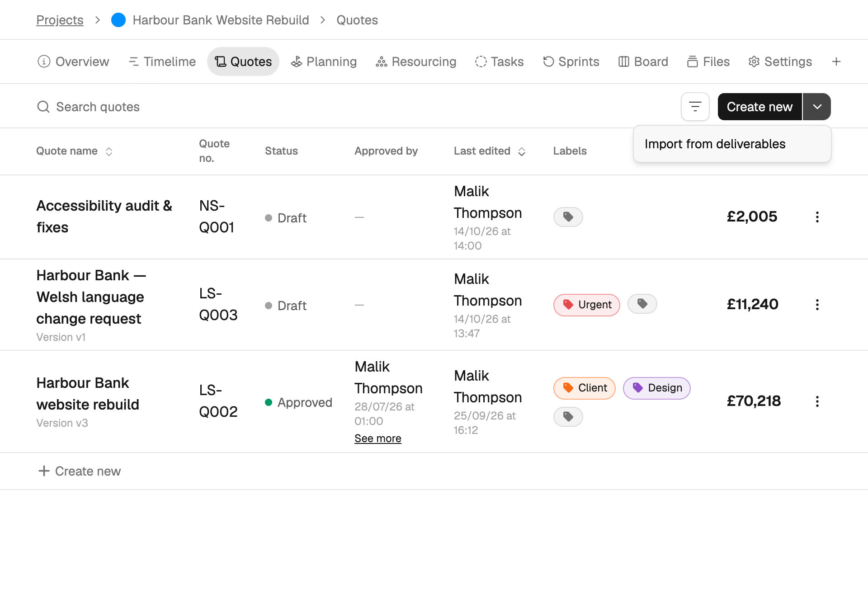Open more actions for £2,005 quote
This screenshot has width=868, height=594.
tap(817, 217)
